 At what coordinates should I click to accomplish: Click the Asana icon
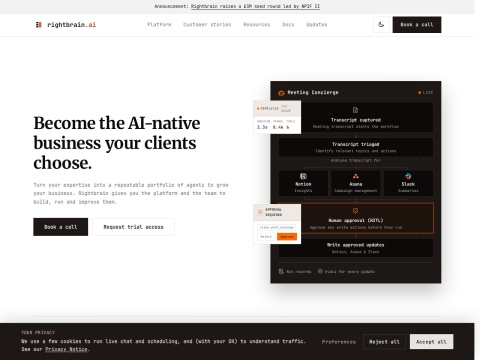coord(356,176)
